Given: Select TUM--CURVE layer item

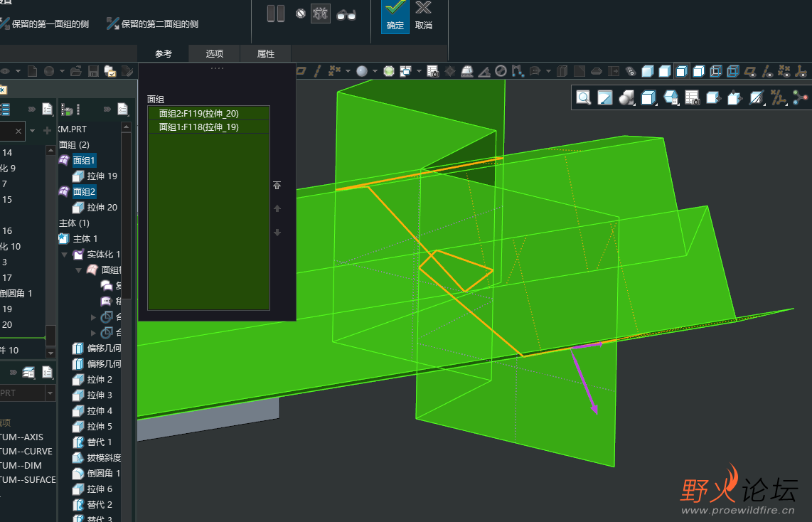Looking at the screenshot, I should pos(26,451).
